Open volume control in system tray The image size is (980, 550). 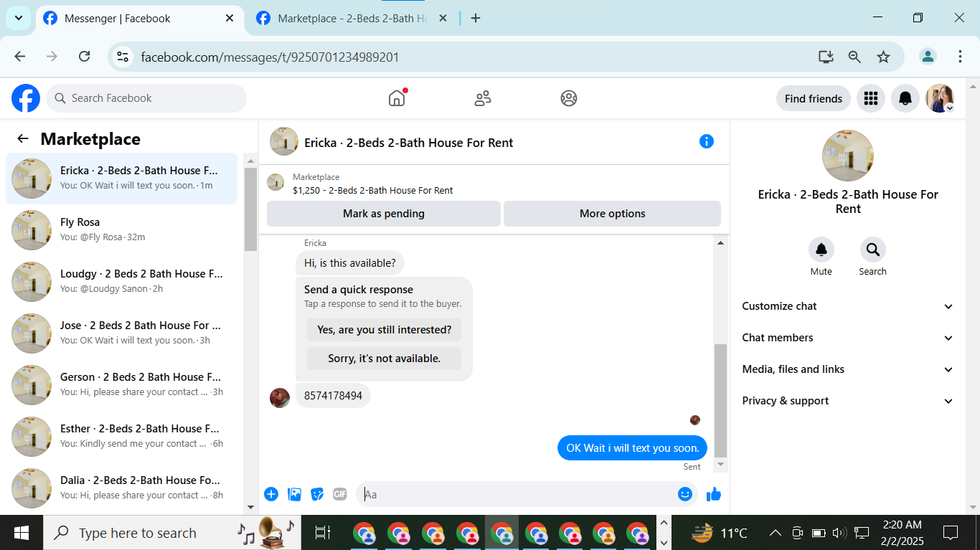[x=839, y=533]
